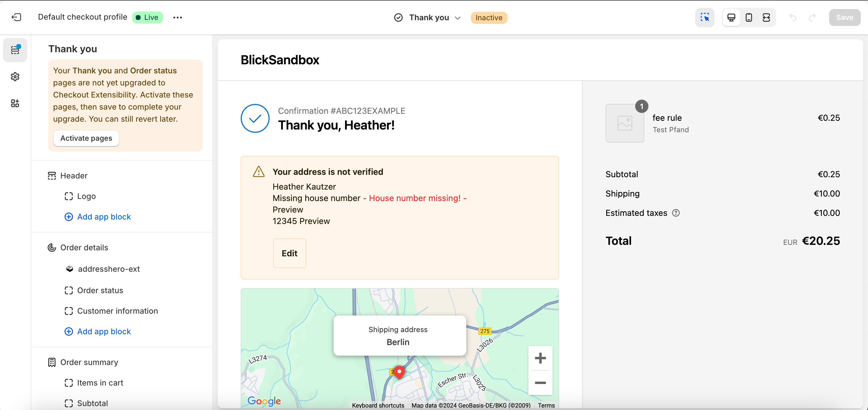Open the Settings gear panel
Image resolution: width=868 pixels, height=410 pixels.
click(15, 77)
